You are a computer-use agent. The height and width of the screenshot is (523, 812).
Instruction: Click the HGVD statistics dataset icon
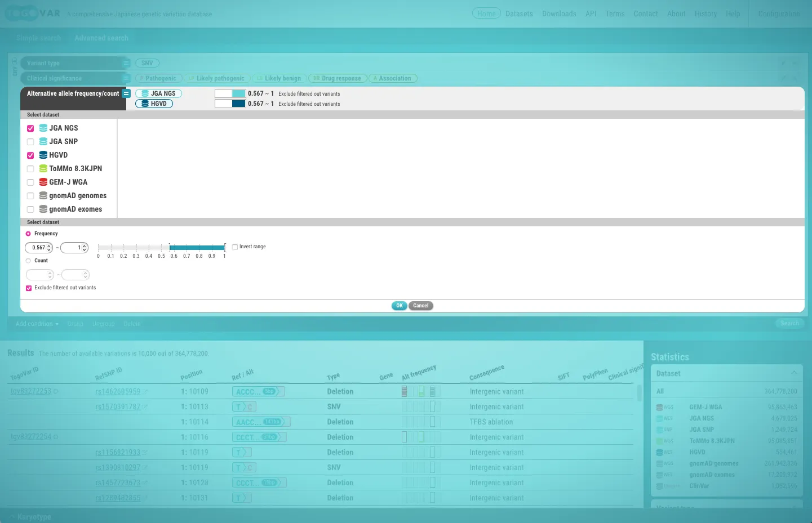660,452
